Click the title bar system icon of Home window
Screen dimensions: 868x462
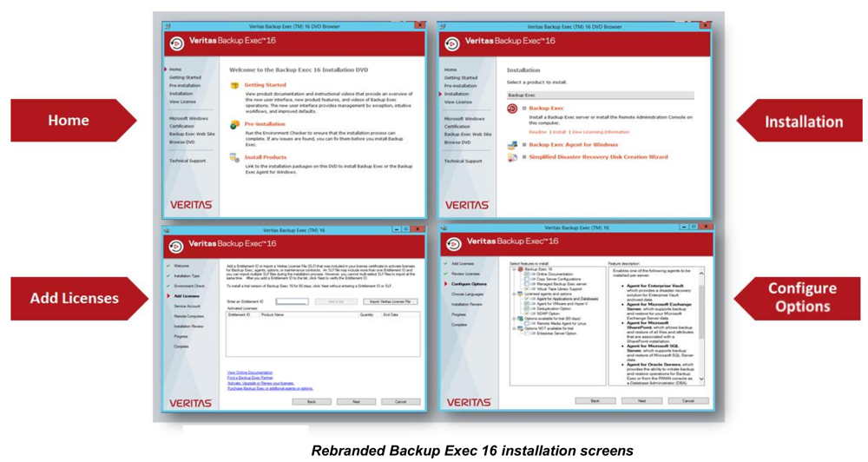coord(168,26)
